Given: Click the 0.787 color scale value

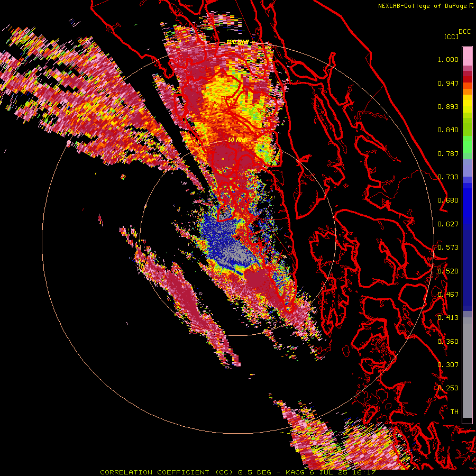Looking at the screenshot, I should (x=448, y=153).
